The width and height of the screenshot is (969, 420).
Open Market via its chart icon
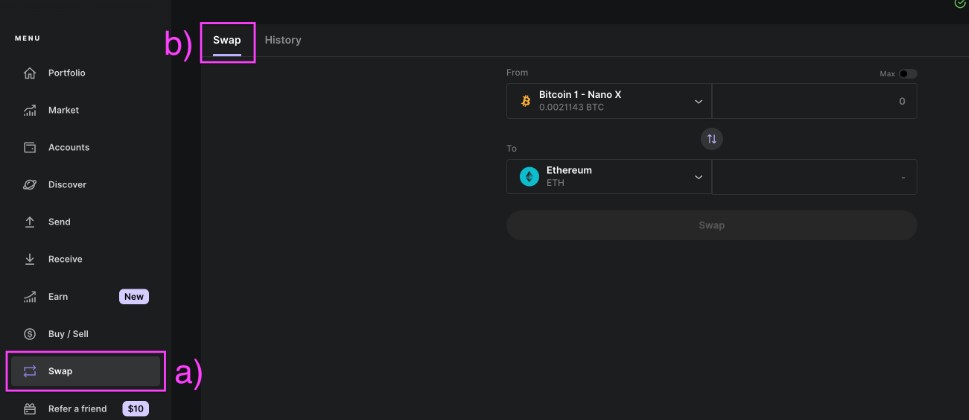tap(30, 111)
